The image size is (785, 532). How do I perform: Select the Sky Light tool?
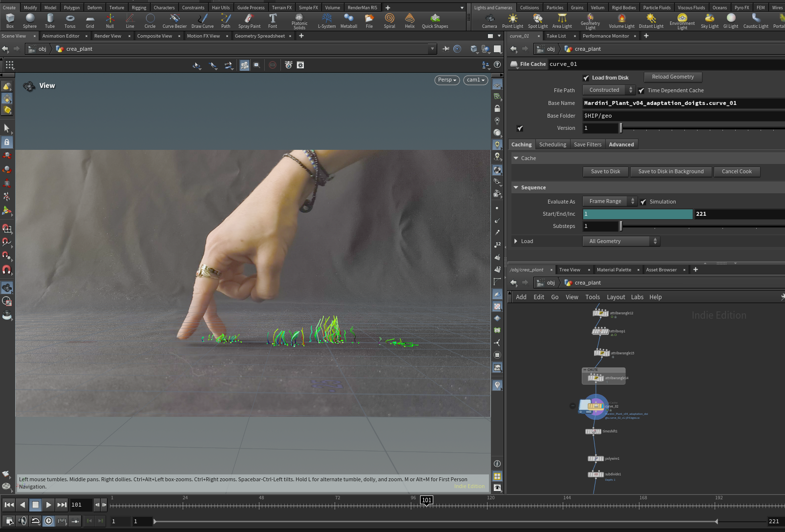[x=709, y=21]
